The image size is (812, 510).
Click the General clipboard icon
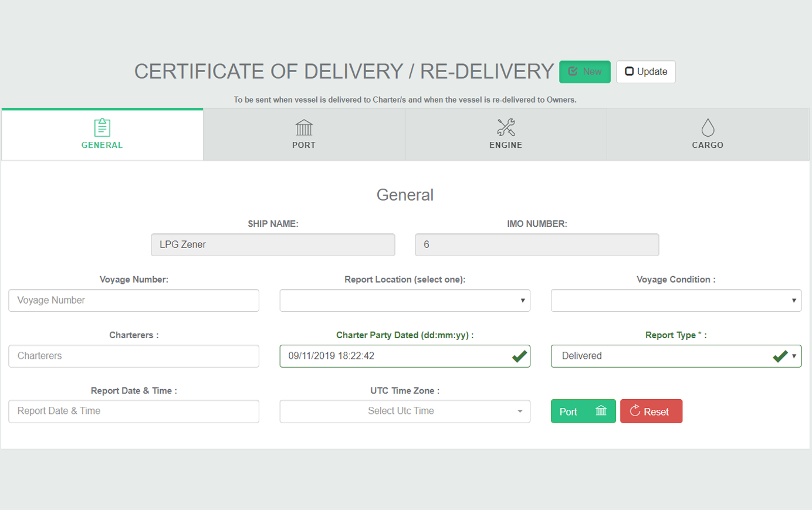coord(102,127)
